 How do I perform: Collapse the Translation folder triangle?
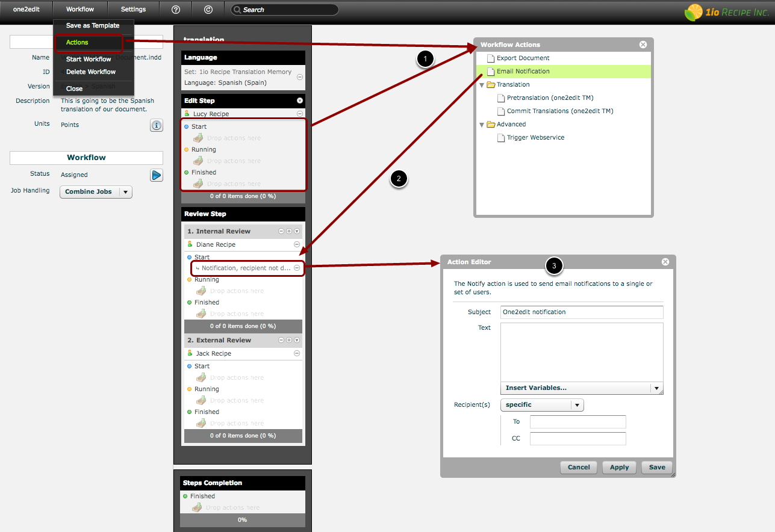coord(482,85)
